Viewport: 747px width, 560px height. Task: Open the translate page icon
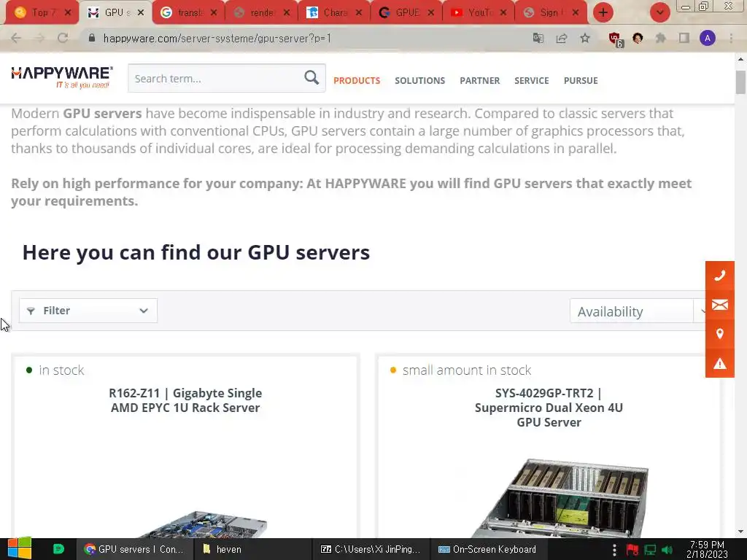(x=538, y=38)
